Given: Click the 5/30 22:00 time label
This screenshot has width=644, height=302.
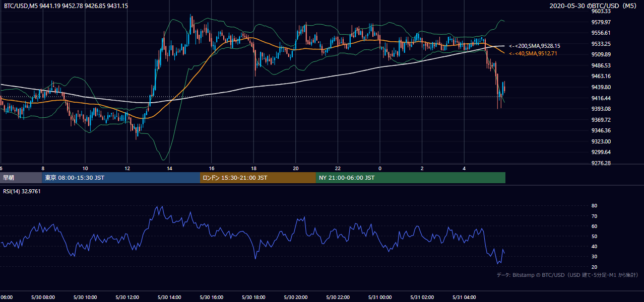Looking at the screenshot, I should (337, 297).
